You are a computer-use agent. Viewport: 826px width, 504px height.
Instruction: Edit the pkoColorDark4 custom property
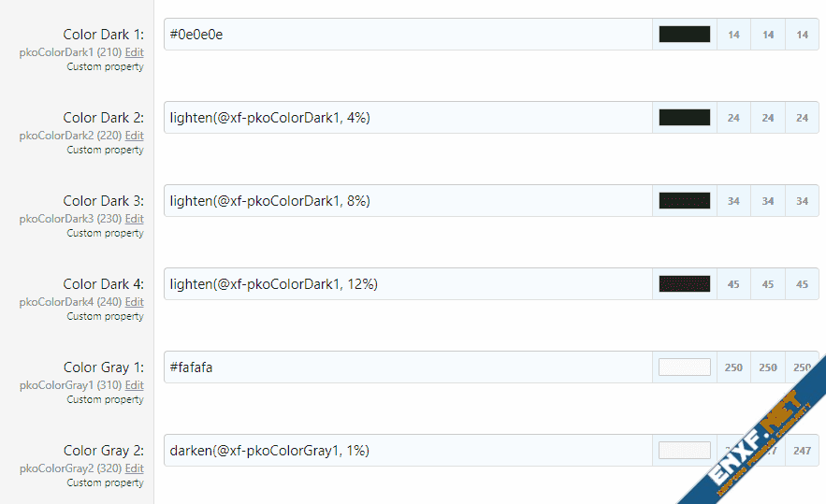(135, 303)
